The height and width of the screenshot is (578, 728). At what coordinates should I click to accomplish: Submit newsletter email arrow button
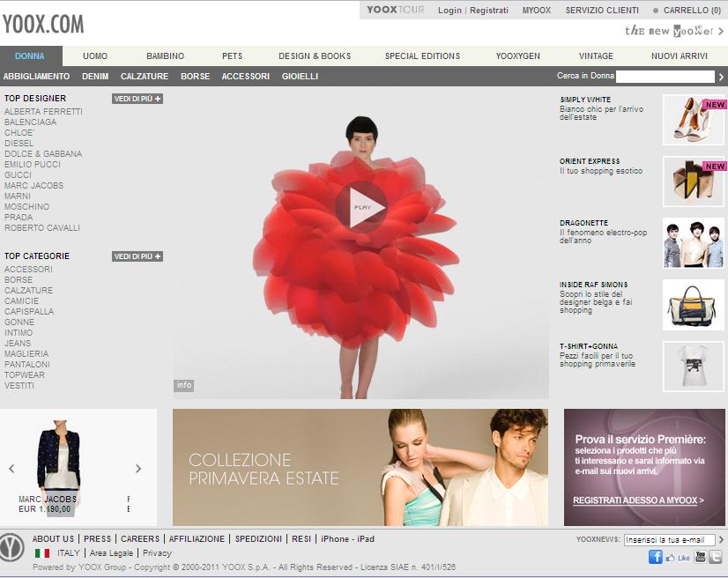pos(721,539)
